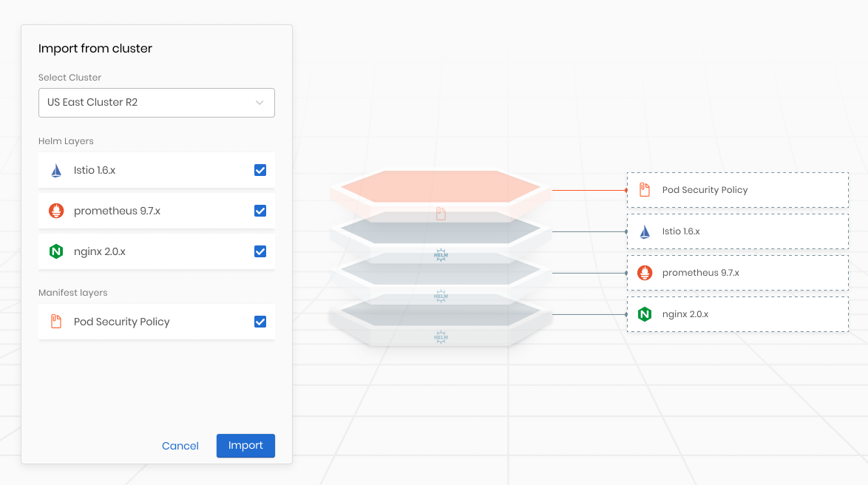The image size is (868, 485).
Task: Open the Select Cluster dropdown
Action: (x=156, y=102)
